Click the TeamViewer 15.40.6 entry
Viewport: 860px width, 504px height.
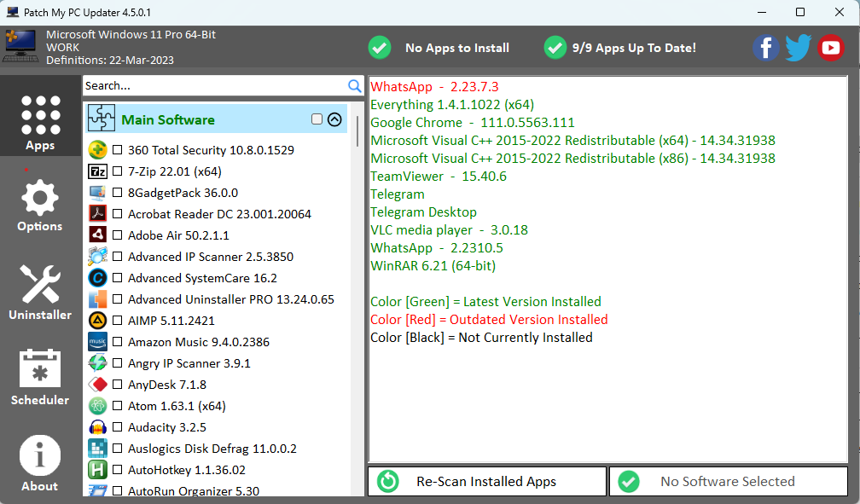[439, 176]
